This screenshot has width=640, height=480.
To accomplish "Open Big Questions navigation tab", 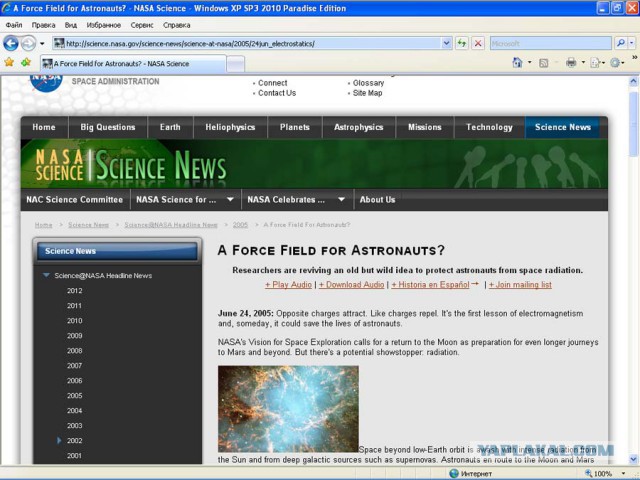I will tap(108, 127).
